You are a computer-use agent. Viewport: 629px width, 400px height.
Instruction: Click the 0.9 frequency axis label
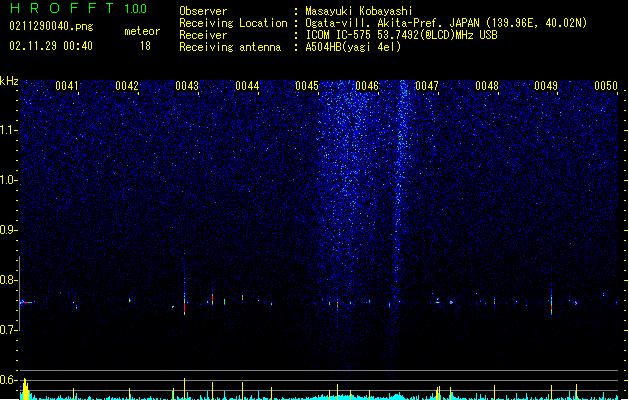(8, 230)
